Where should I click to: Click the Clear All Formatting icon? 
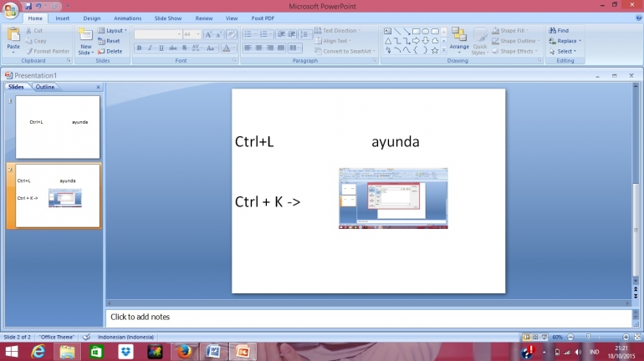[231, 34]
